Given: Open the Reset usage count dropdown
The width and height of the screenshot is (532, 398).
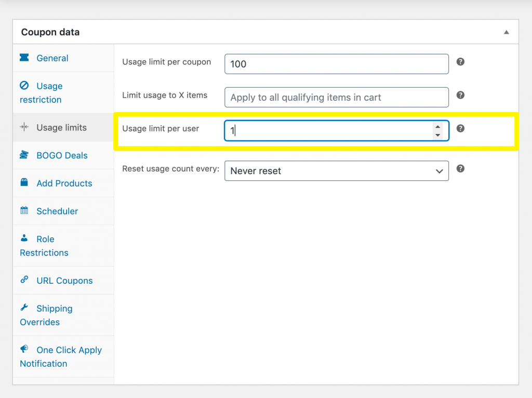Looking at the screenshot, I should [337, 170].
